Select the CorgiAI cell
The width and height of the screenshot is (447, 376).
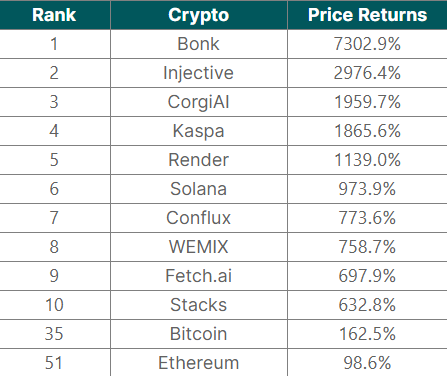pyautogui.click(x=199, y=102)
